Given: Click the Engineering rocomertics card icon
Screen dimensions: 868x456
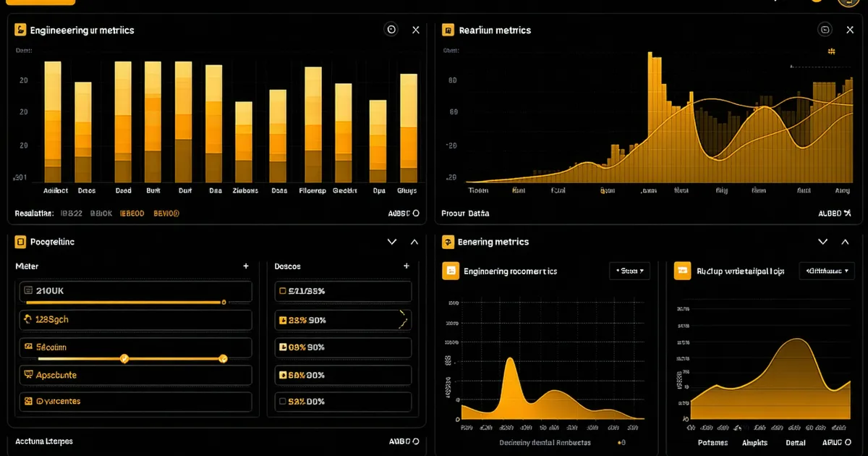Looking at the screenshot, I should tap(451, 271).
